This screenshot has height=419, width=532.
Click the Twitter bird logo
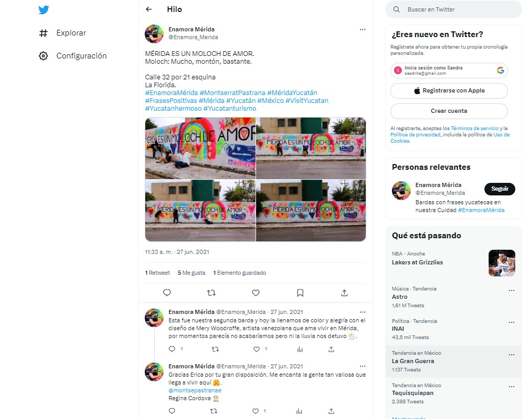pyautogui.click(x=43, y=9)
